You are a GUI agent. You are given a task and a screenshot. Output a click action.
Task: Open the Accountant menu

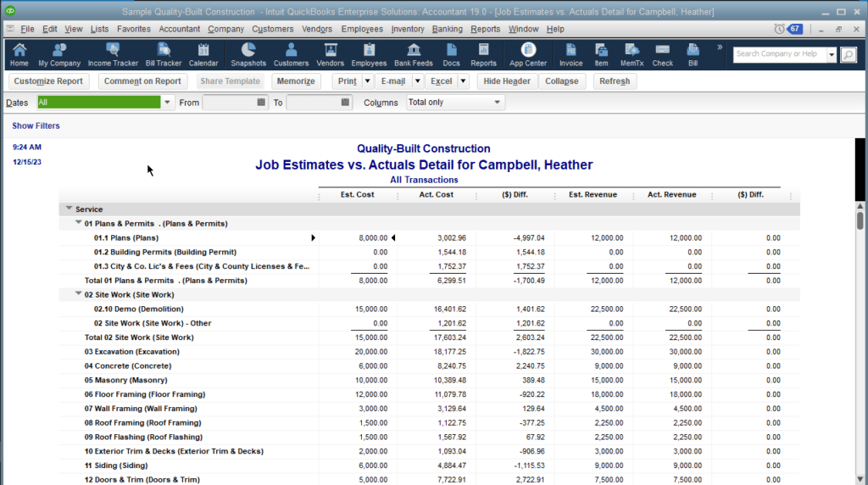180,29
